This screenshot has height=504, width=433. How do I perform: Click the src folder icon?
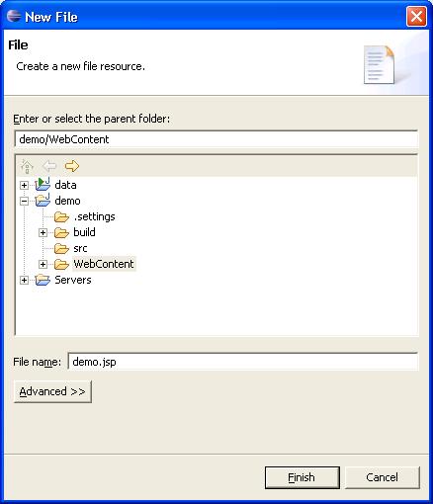[x=61, y=248]
